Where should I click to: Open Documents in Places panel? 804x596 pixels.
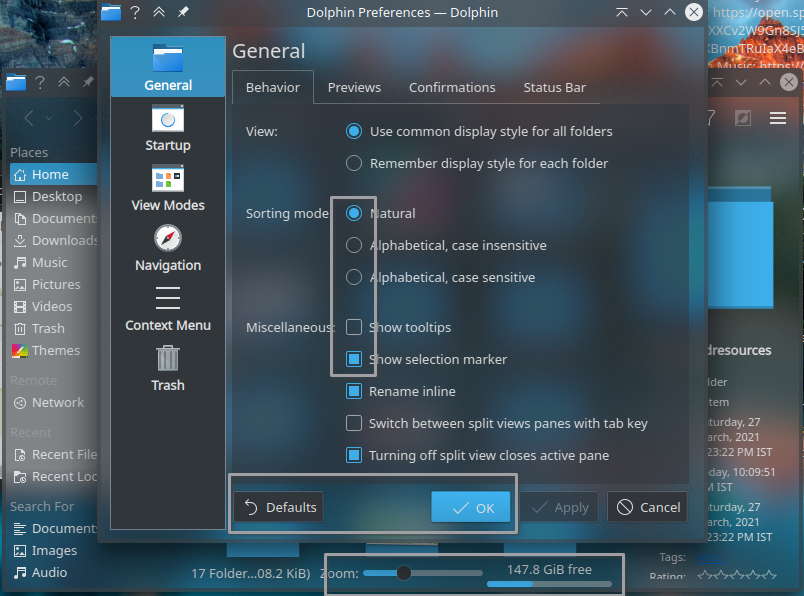point(53,218)
